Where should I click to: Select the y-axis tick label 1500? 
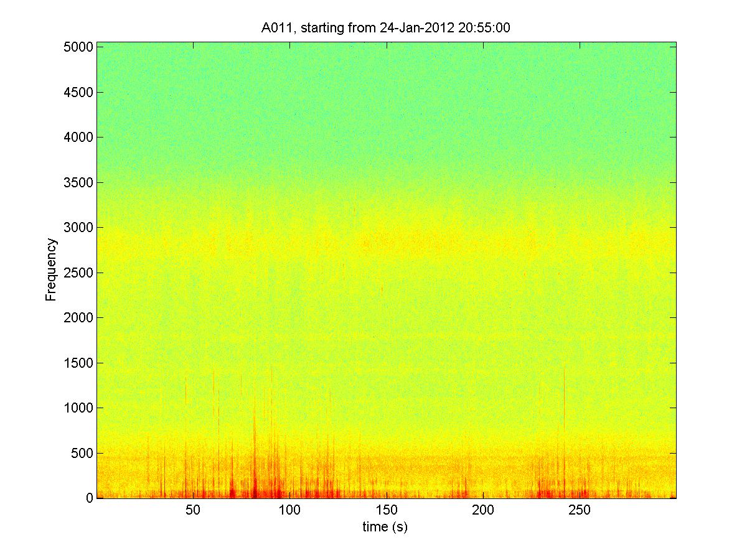78,363
